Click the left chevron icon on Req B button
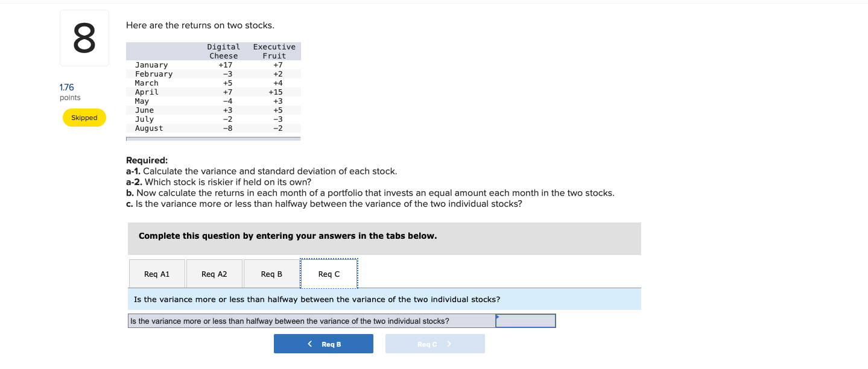Screen dimensions: 868x369 [x=310, y=344]
